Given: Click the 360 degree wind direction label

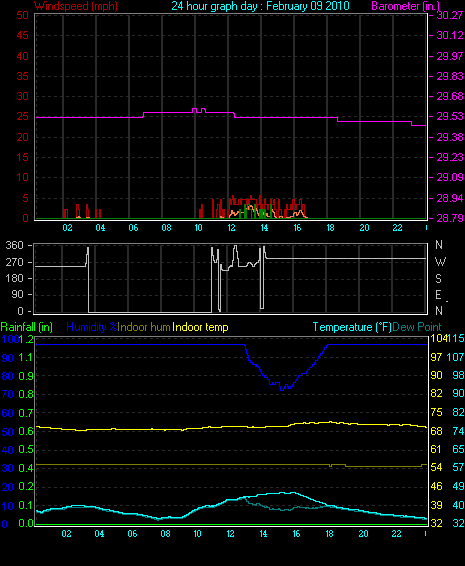Looking at the screenshot, I should tap(15, 245).
